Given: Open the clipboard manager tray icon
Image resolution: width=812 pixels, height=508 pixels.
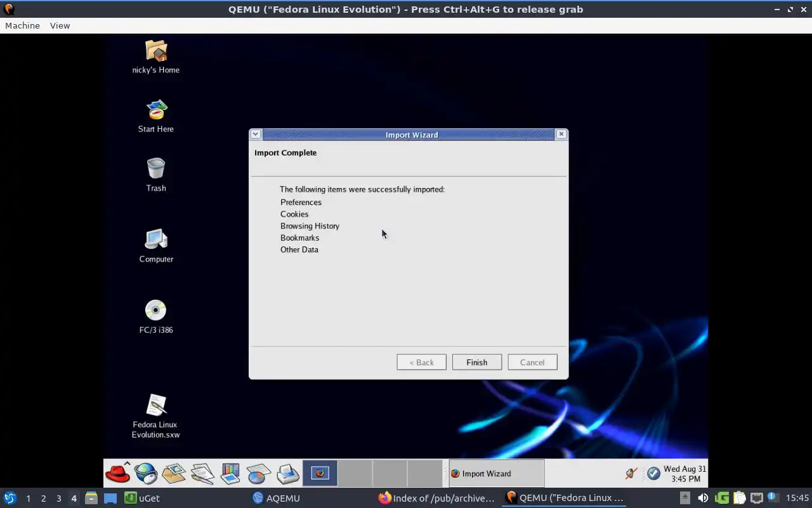Looking at the screenshot, I should point(740,498).
